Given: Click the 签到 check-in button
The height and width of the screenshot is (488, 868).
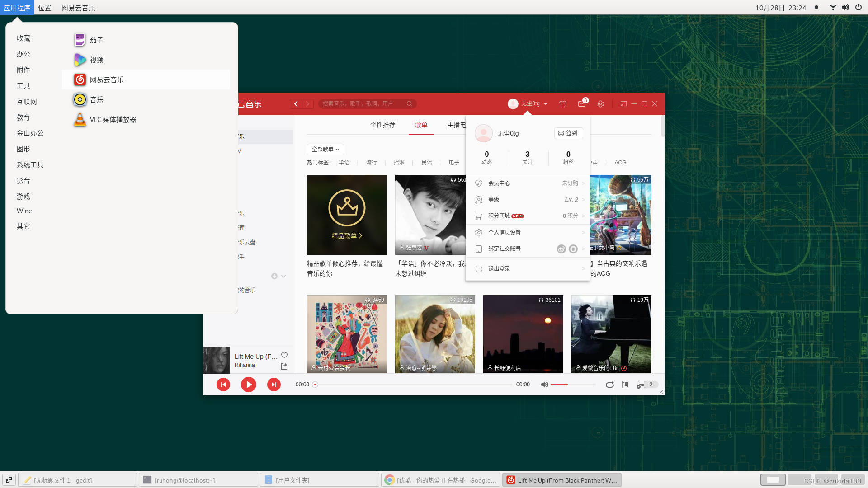Looking at the screenshot, I should [568, 133].
